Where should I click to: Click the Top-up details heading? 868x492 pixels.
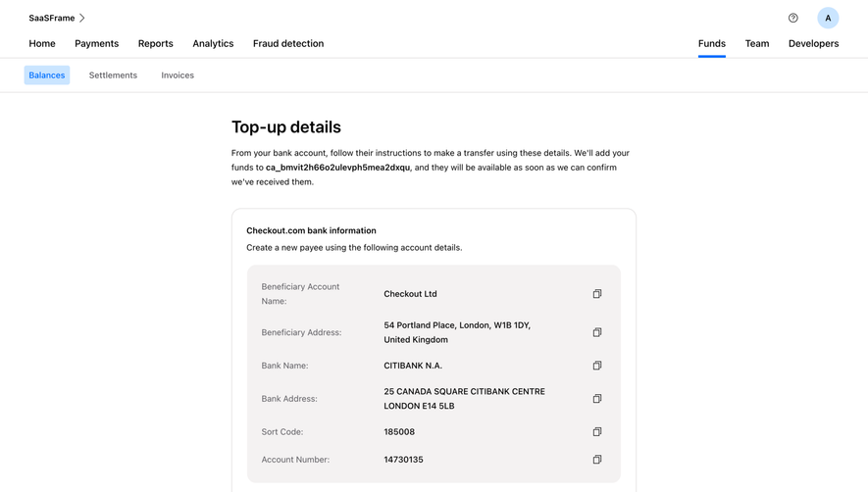point(286,127)
